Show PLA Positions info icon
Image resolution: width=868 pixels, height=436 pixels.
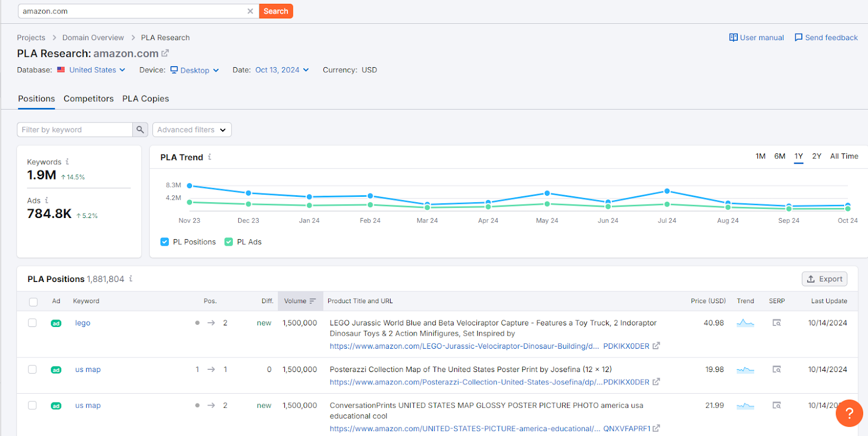coord(131,279)
